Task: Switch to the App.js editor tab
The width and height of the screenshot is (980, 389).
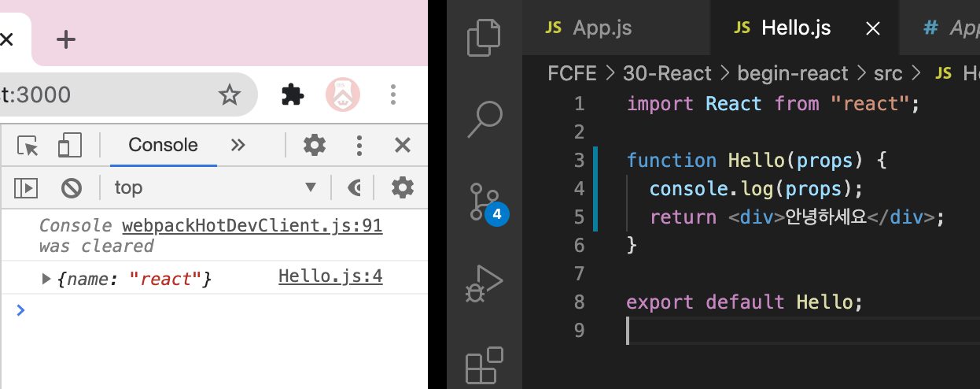Action: pos(588,28)
